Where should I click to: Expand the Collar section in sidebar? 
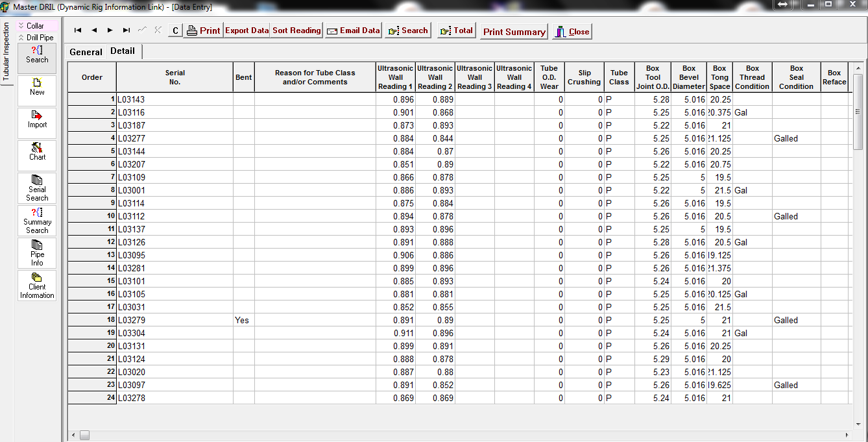tap(37, 26)
